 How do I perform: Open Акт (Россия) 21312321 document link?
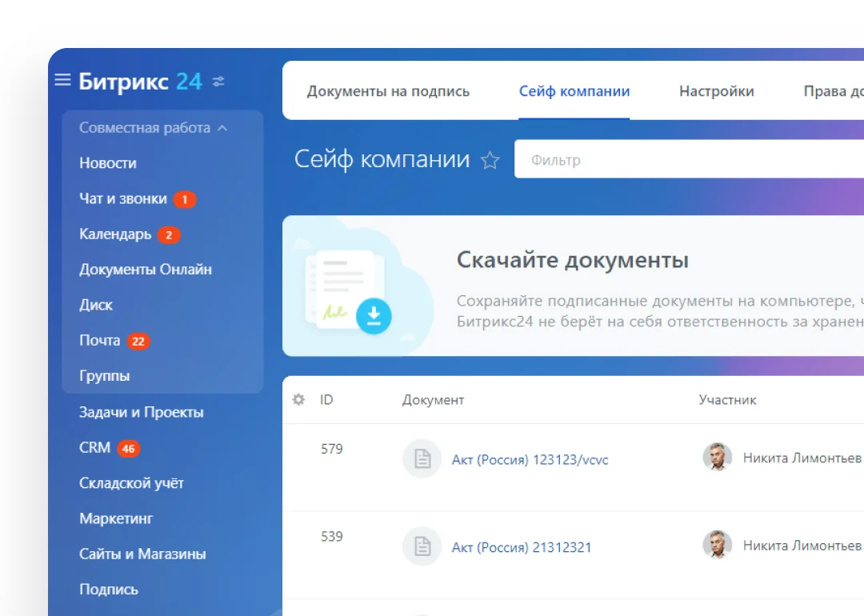(522, 547)
